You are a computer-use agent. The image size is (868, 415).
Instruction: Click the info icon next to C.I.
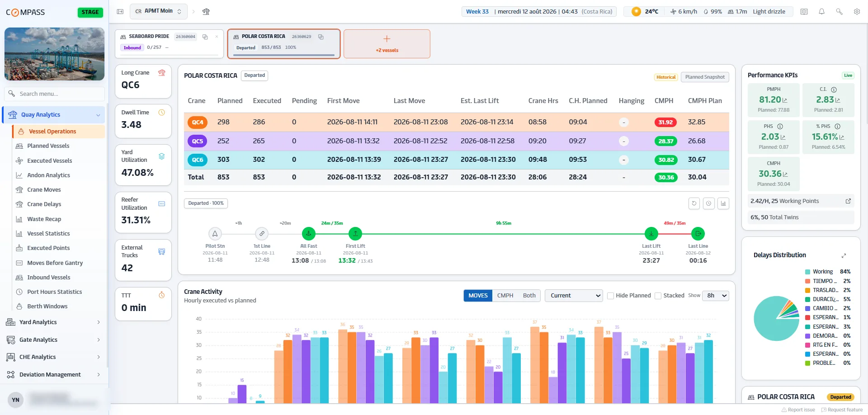(834, 90)
